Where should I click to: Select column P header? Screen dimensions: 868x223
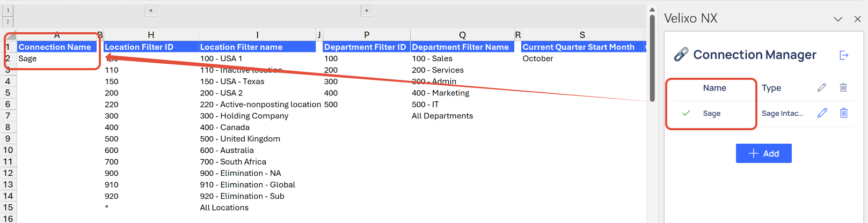pos(367,35)
